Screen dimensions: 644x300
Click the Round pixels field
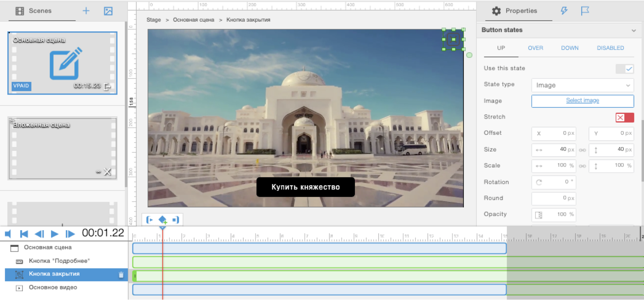click(554, 198)
